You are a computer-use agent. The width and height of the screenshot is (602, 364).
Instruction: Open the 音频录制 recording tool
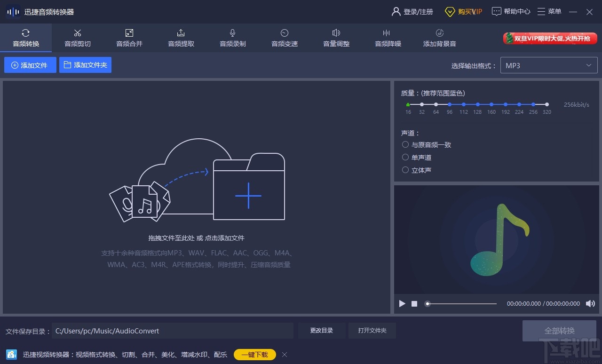click(x=232, y=38)
